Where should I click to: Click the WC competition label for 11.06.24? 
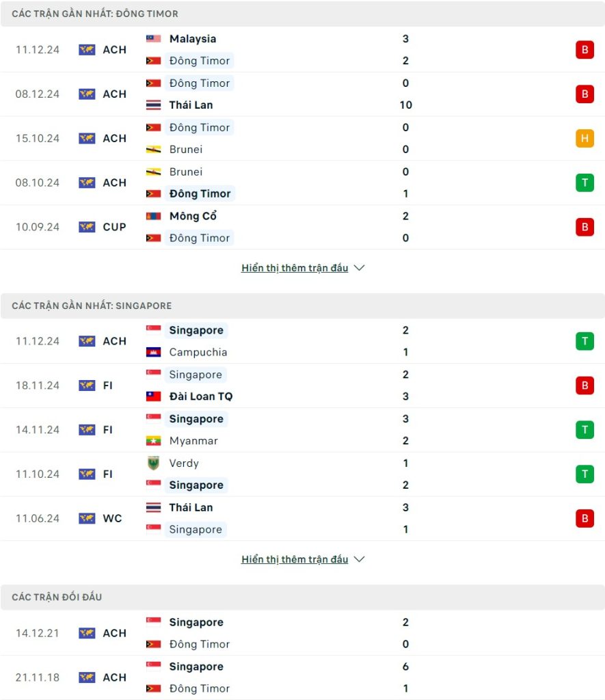[112, 518]
